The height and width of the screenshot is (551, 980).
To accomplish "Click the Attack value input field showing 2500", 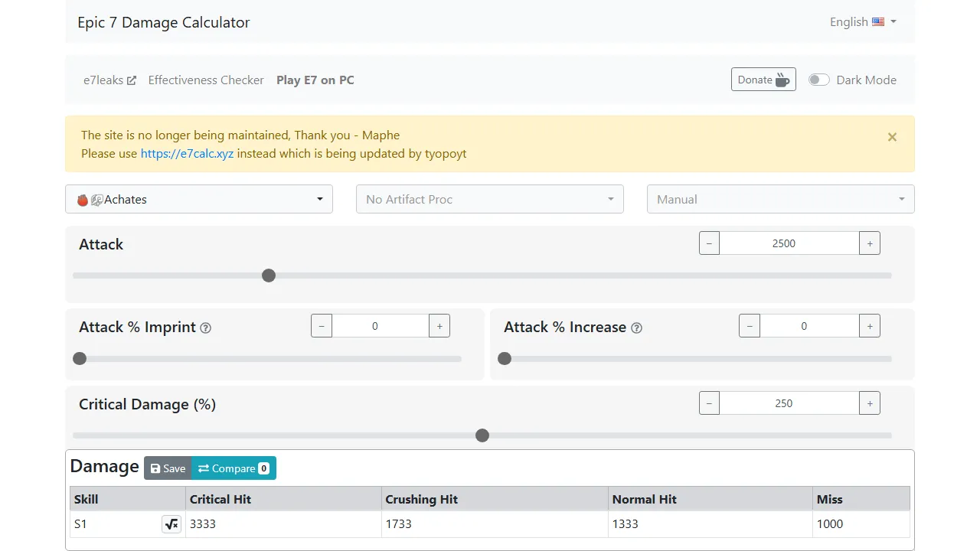I will pyautogui.click(x=784, y=243).
